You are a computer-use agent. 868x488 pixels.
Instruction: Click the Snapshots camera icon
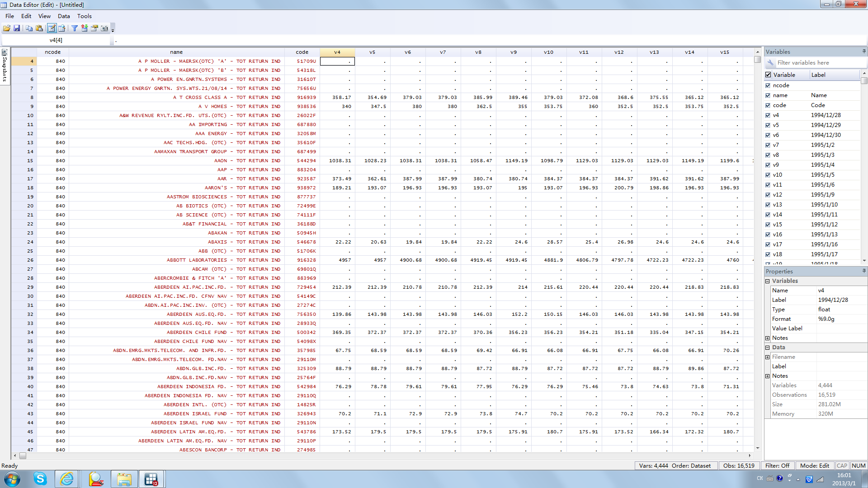click(104, 28)
